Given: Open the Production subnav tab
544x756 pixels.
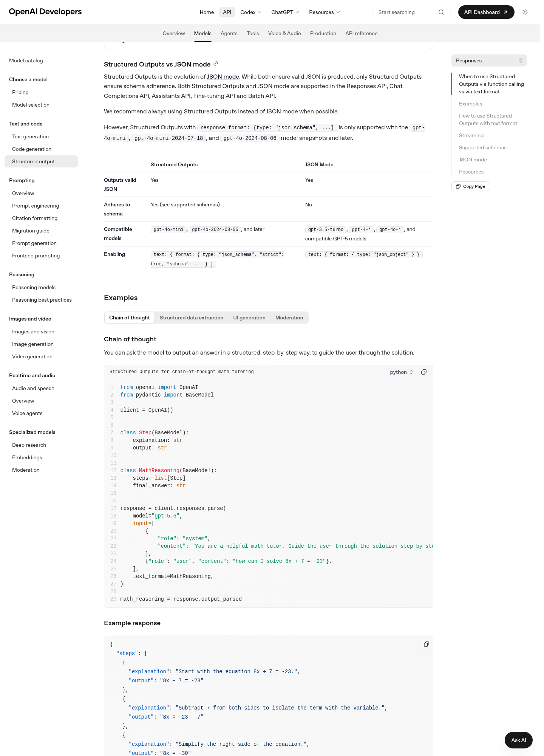Looking at the screenshot, I should click(323, 33).
